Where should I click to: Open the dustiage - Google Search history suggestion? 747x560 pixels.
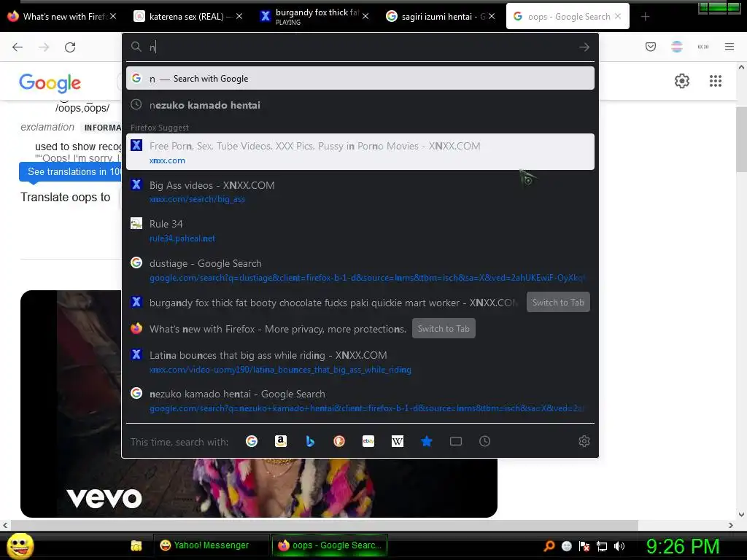tap(360, 270)
